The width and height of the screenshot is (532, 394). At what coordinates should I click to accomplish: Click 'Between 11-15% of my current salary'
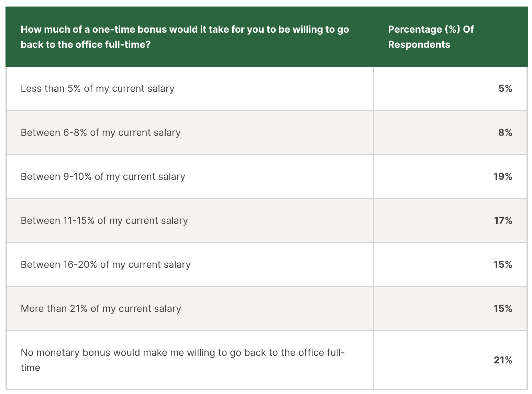point(104,221)
